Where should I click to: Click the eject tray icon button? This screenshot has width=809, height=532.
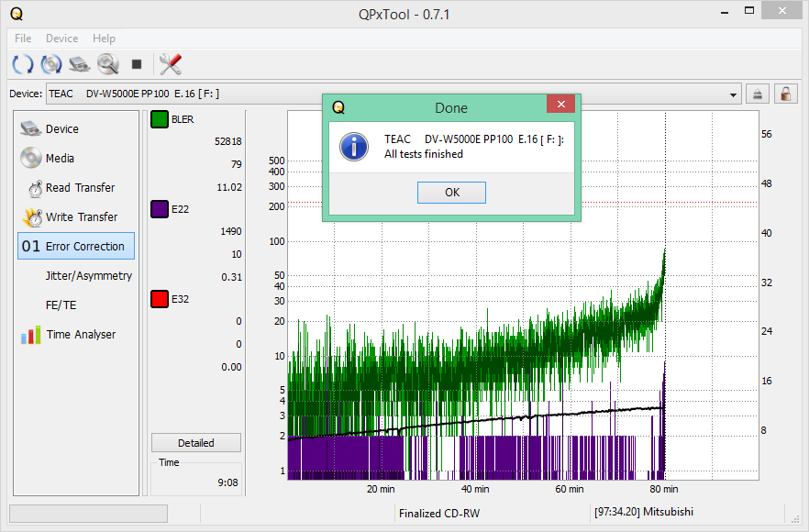tap(758, 94)
